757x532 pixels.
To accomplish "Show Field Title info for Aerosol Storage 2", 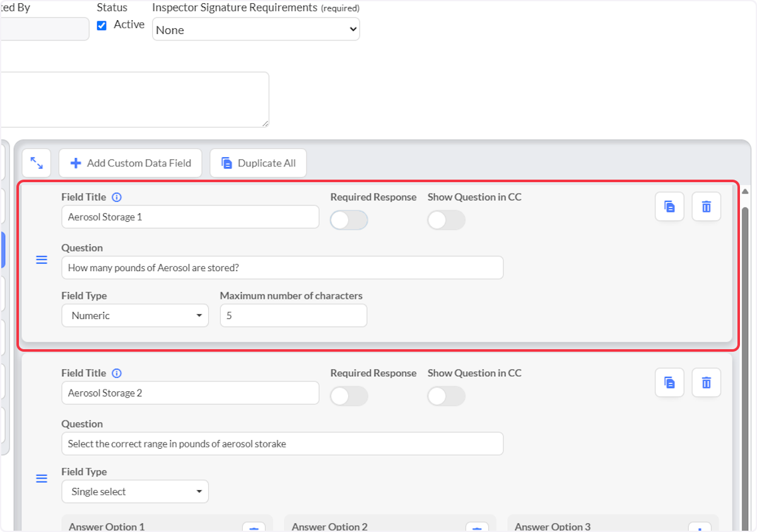I will coord(117,373).
